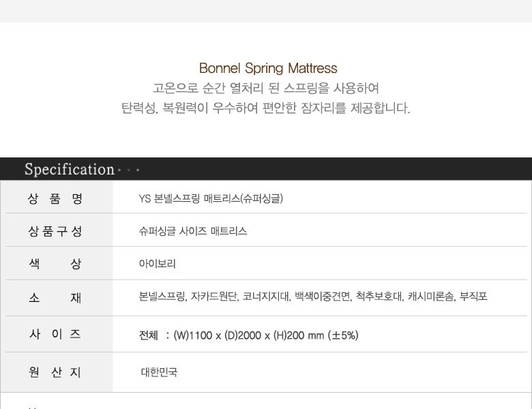The width and height of the screenshot is (532, 409).
Task: Select the 사이즈 row label
Action: [x=55, y=334]
